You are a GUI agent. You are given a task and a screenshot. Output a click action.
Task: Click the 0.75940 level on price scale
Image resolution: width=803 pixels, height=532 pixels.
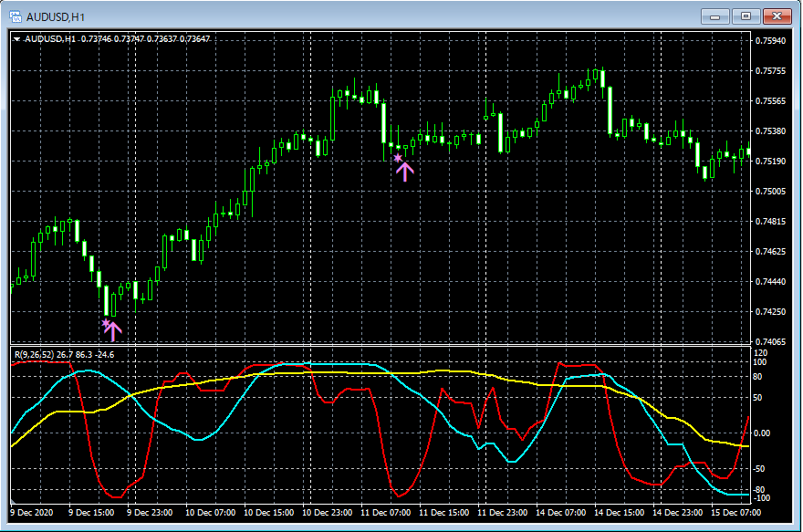click(770, 41)
